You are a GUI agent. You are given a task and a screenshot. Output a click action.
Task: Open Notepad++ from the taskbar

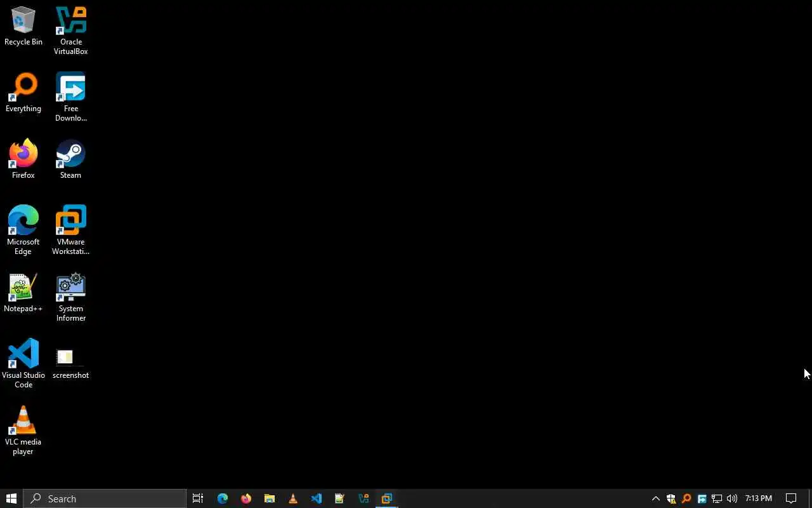coord(340,498)
